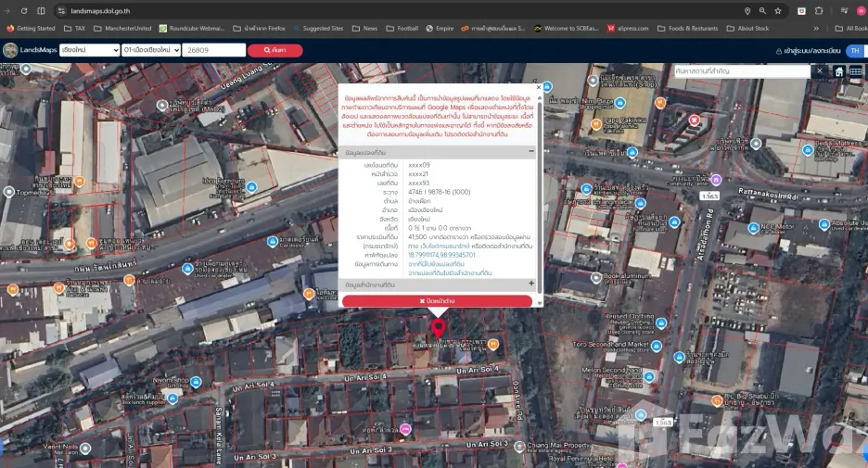Click the home icon on the map toolbar

839,71
